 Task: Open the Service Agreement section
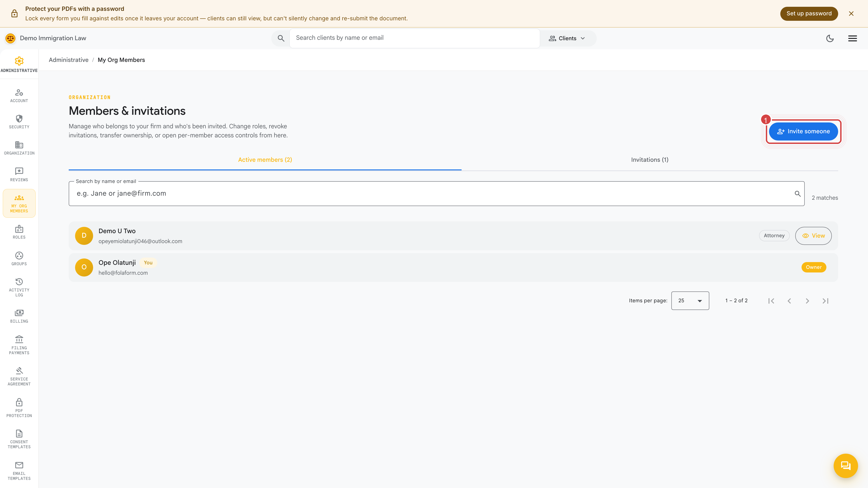[x=19, y=377]
